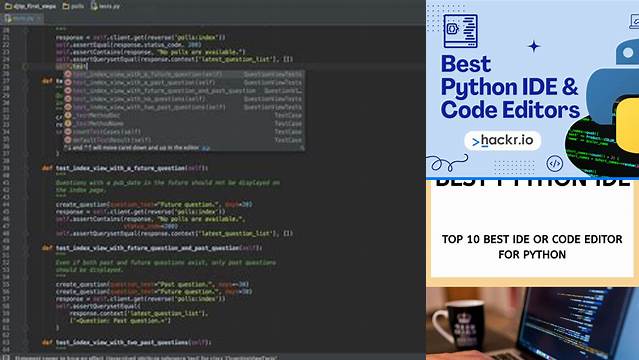Choose test_index_view_with_a_past_question completion suggestion

[183, 82]
